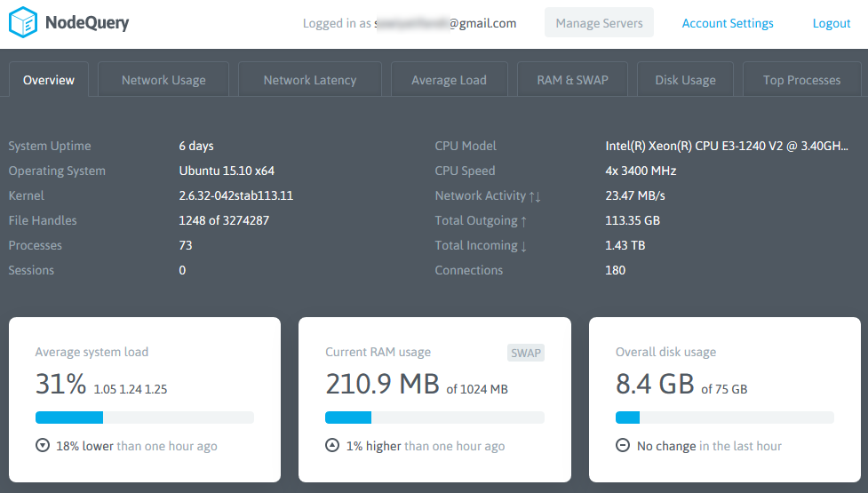Click 'of 1024 MB' text
The image size is (868, 493).
click(477, 389)
